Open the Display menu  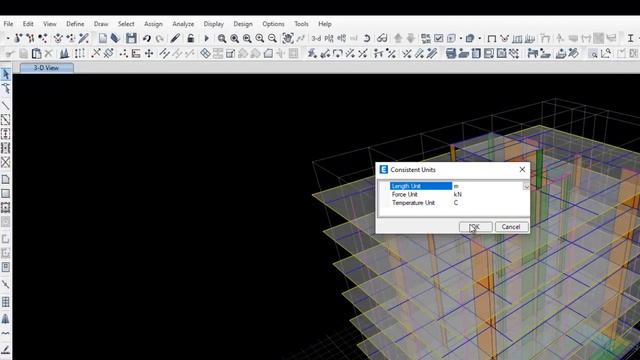[214, 24]
